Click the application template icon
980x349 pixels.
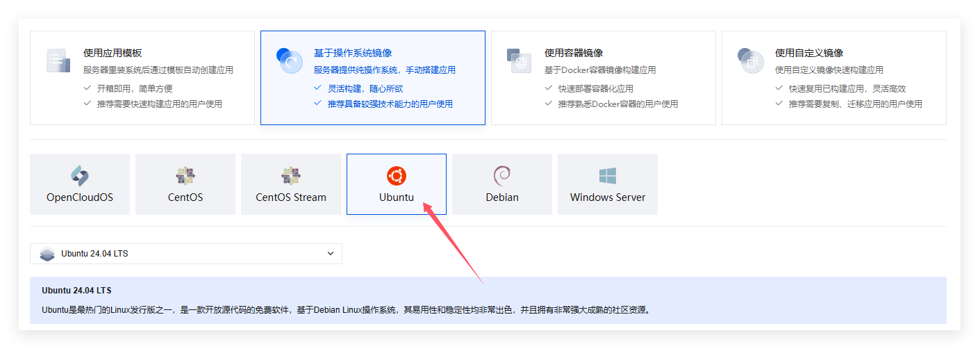coord(58,60)
